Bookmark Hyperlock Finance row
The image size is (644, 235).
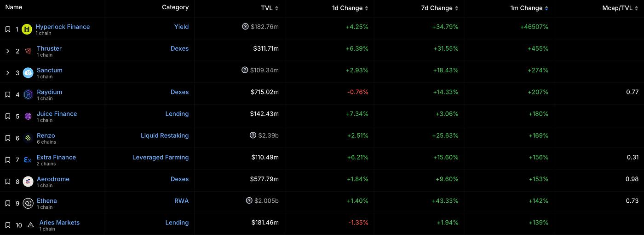[8, 29]
